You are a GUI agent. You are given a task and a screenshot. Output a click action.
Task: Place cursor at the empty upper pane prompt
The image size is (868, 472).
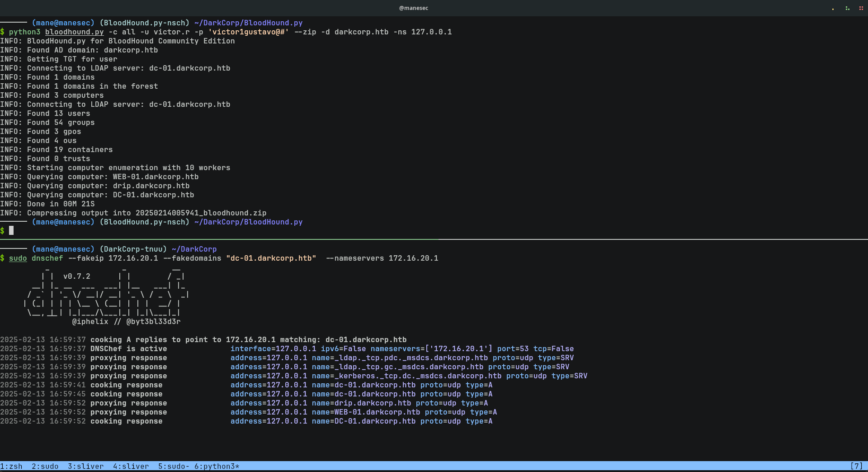11,231
